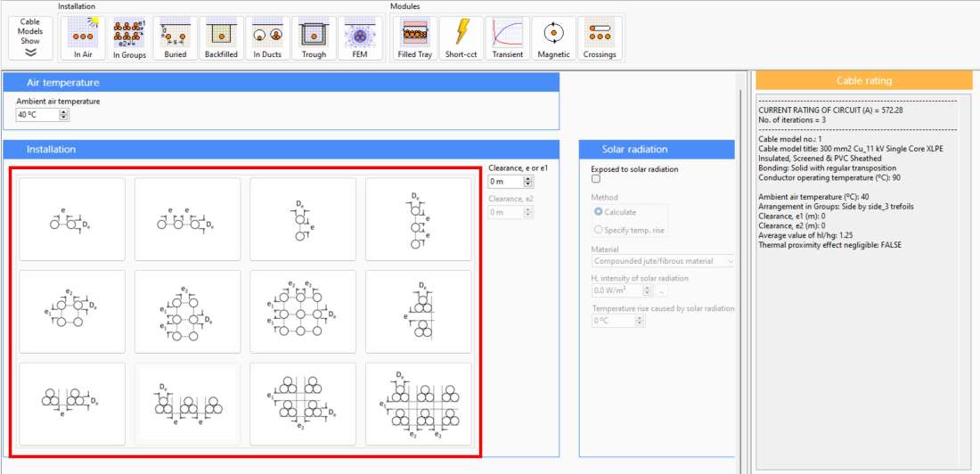Open the Crossings module
The height and width of the screenshot is (474, 980).
tap(600, 38)
